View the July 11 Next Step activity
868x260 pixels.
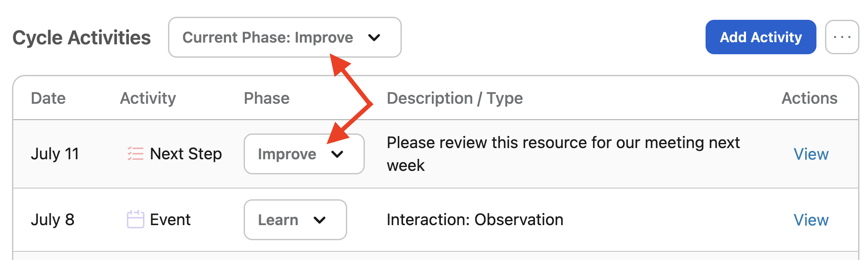pos(811,154)
